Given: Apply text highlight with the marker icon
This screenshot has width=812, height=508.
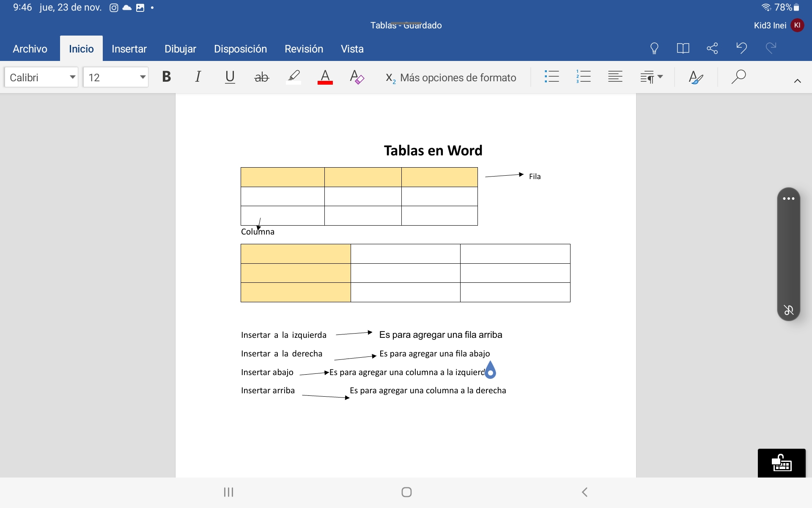Looking at the screenshot, I should click(294, 77).
